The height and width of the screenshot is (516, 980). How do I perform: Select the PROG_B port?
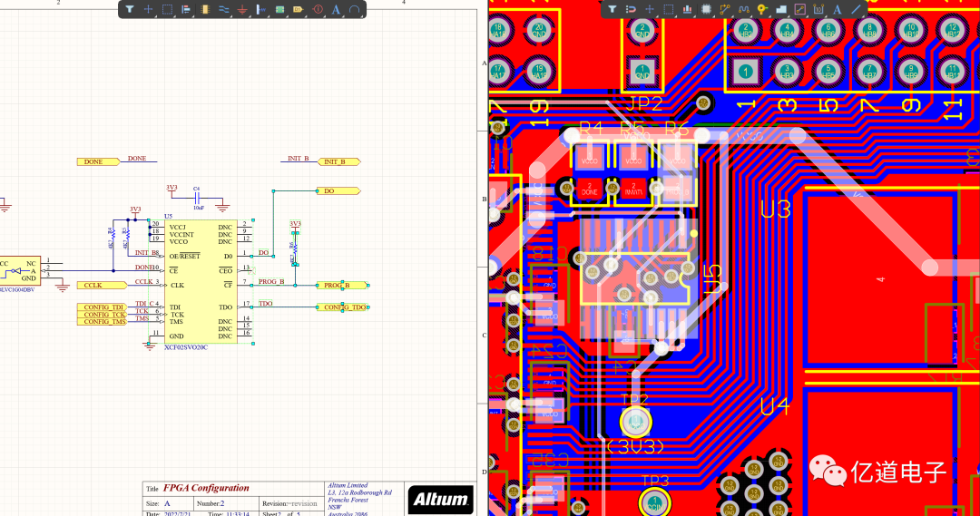point(342,286)
